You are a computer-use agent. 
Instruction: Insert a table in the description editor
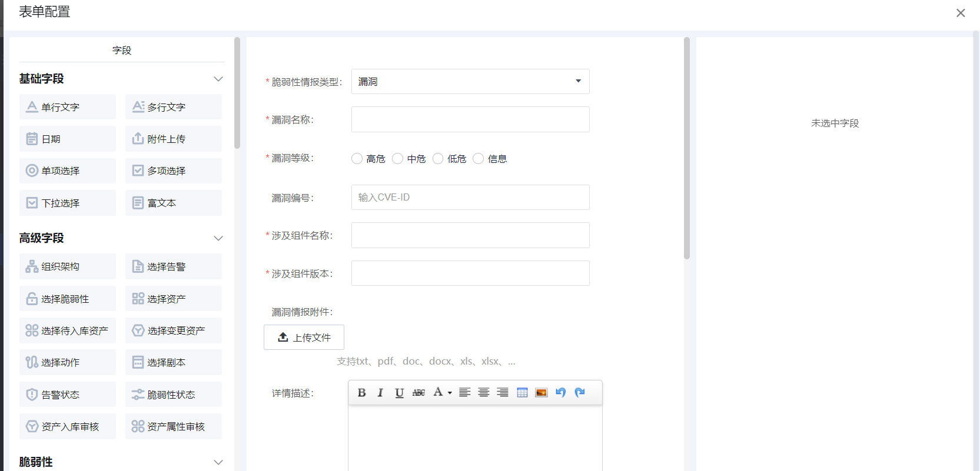tap(522, 393)
